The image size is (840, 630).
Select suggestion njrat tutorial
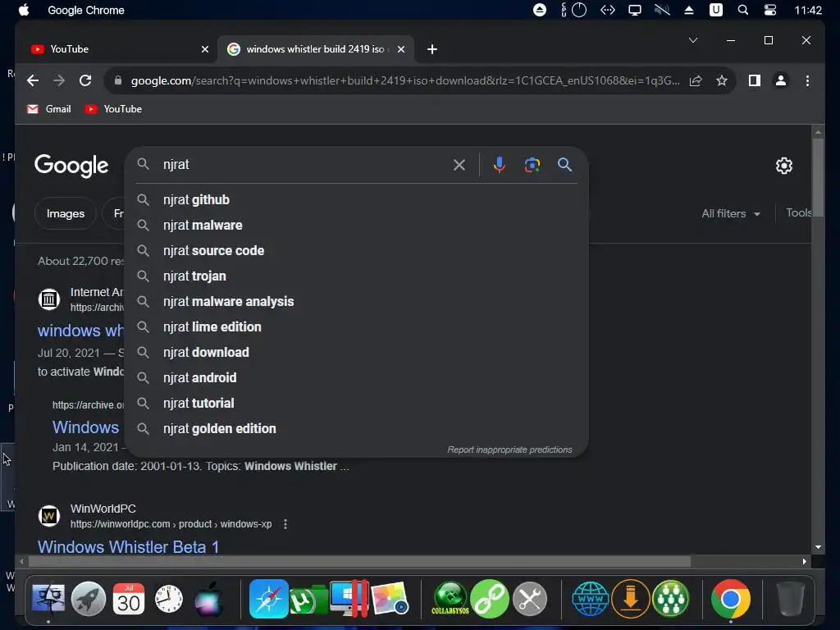(x=356, y=404)
